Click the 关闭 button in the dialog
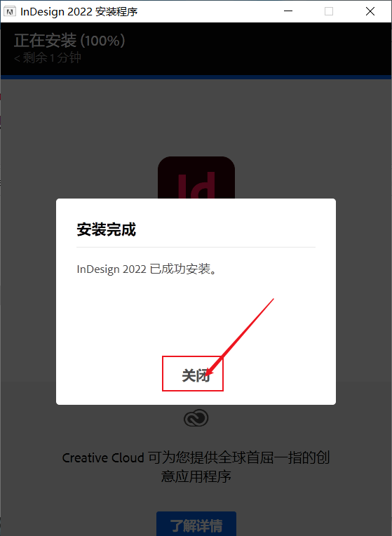 [195, 375]
